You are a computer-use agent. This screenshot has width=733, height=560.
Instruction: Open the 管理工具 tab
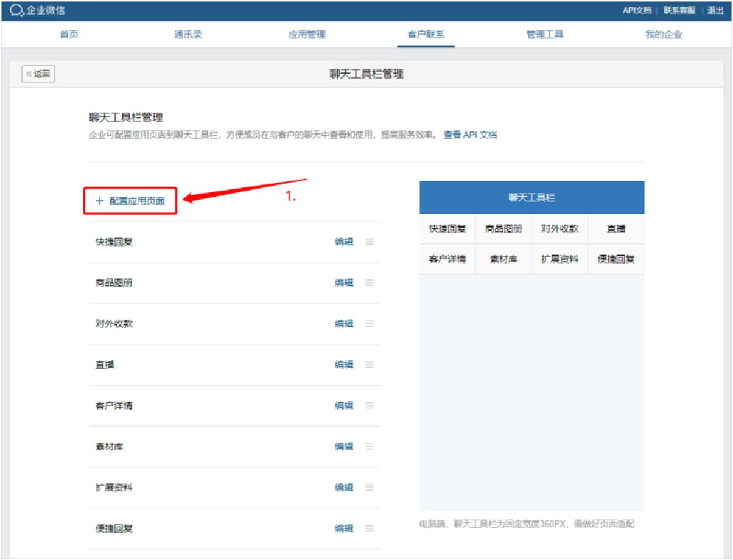pyautogui.click(x=545, y=35)
